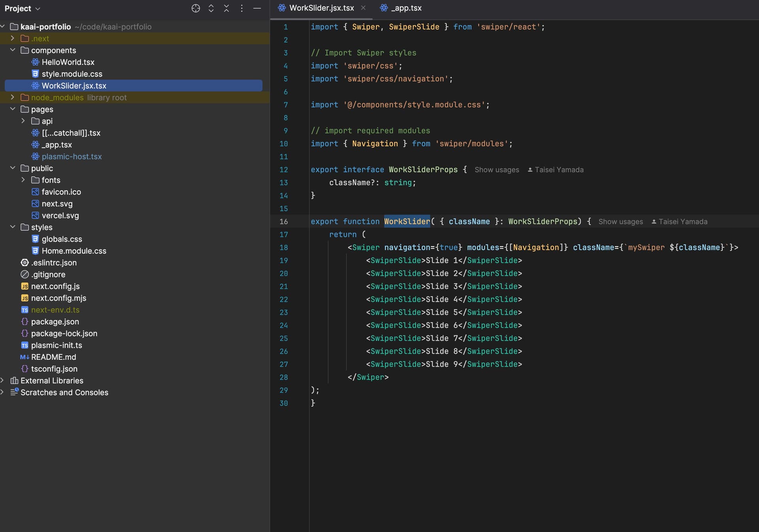Click the Collapse All icon in Project panel
This screenshot has width=759, height=532.
(x=227, y=8)
